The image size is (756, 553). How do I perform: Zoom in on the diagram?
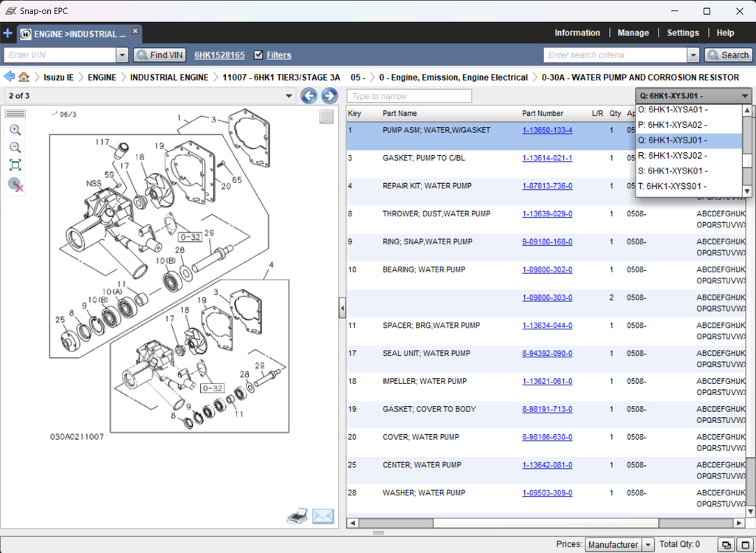[15, 130]
